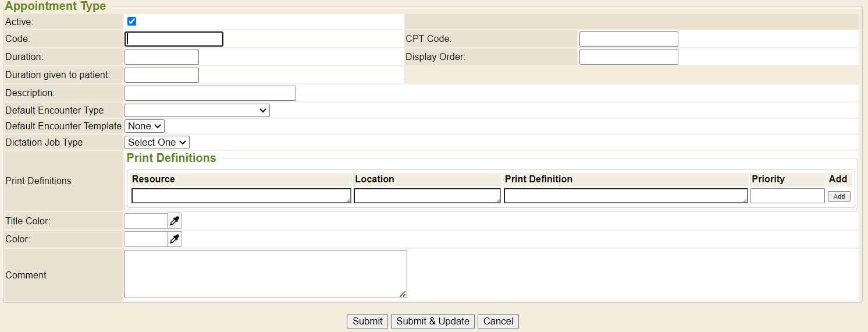Image resolution: width=868 pixels, height=332 pixels.
Task: Click the Priority field in Print Definitions
Action: (x=787, y=196)
